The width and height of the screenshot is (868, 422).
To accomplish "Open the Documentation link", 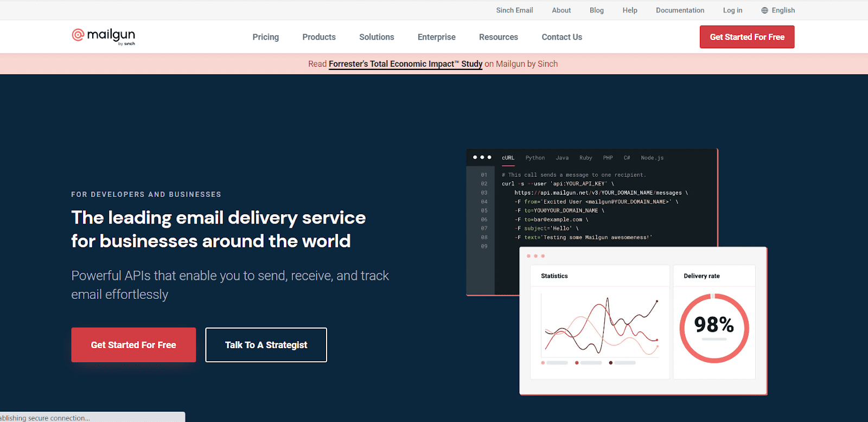I will [x=680, y=10].
